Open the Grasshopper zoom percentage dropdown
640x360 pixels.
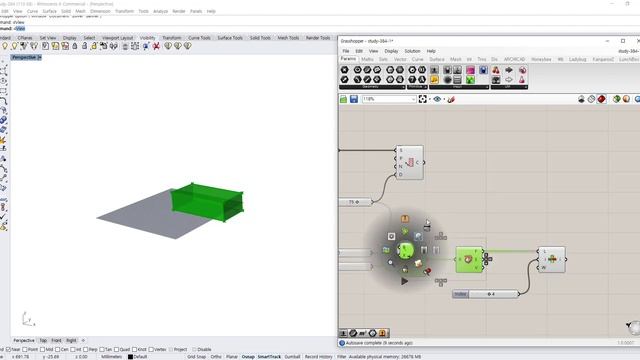click(x=413, y=99)
